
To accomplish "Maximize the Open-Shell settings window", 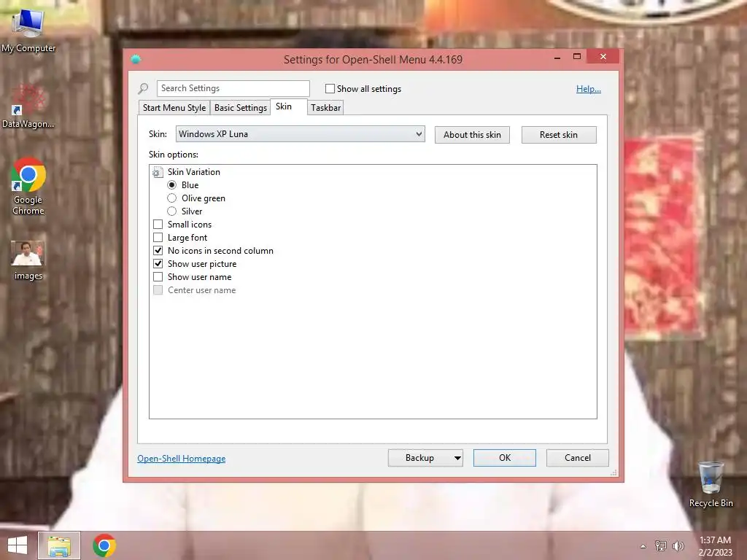I will [x=577, y=57].
